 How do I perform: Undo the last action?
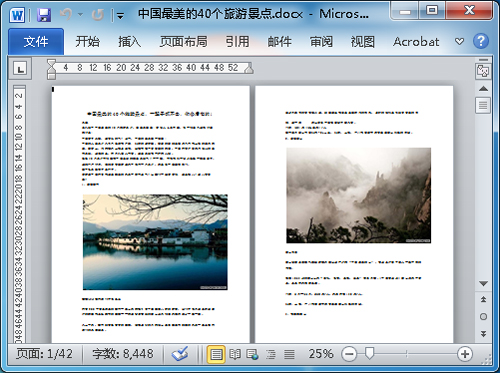point(66,15)
